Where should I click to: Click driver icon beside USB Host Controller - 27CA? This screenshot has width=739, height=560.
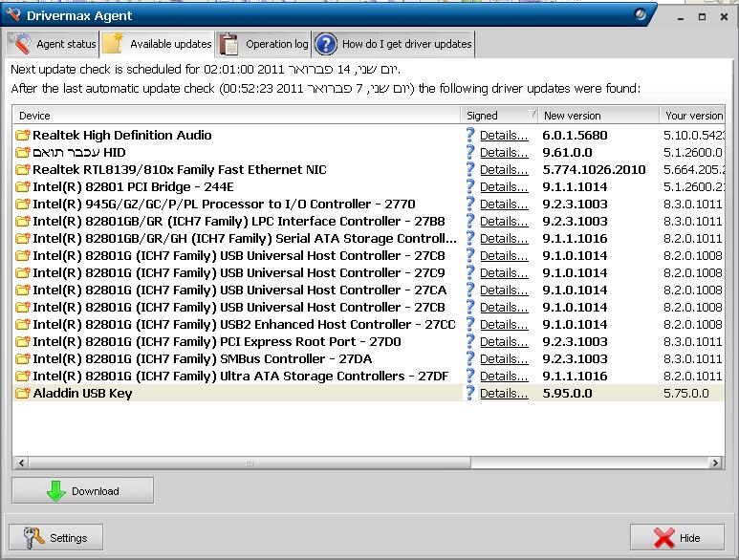(22, 291)
